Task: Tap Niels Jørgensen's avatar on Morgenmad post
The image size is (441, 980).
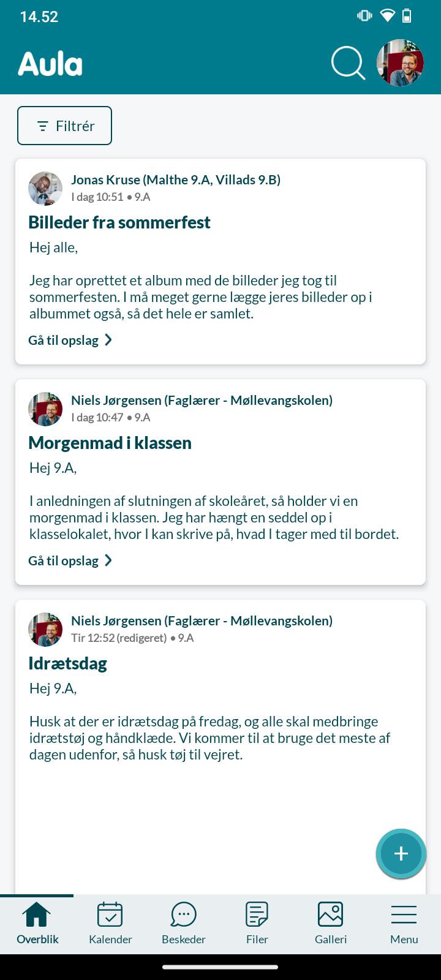Action: tap(45, 409)
